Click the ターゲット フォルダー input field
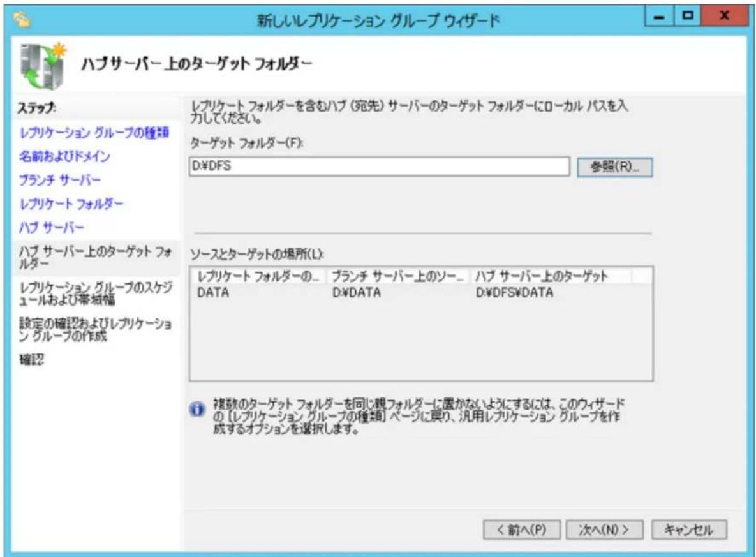The image size is (756, 557). (380, 167)
